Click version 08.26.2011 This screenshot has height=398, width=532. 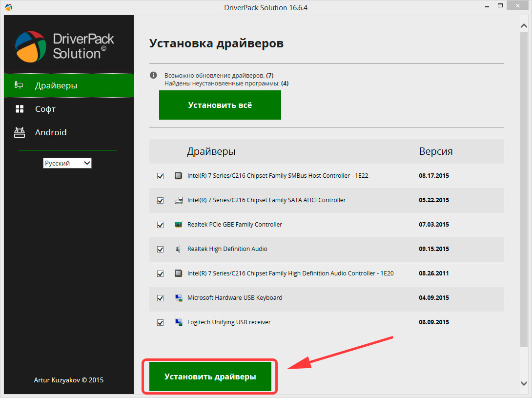(433, 273)
